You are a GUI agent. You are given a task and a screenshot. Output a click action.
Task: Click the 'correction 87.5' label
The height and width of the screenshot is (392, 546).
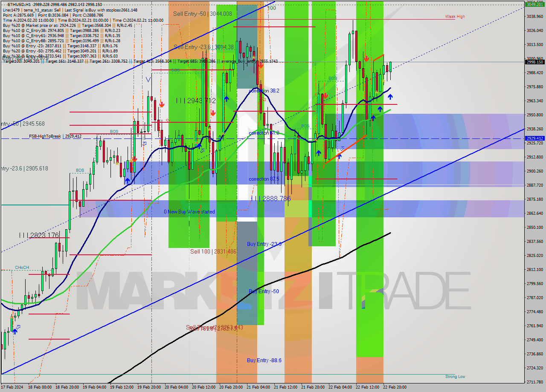click(264, 179)
